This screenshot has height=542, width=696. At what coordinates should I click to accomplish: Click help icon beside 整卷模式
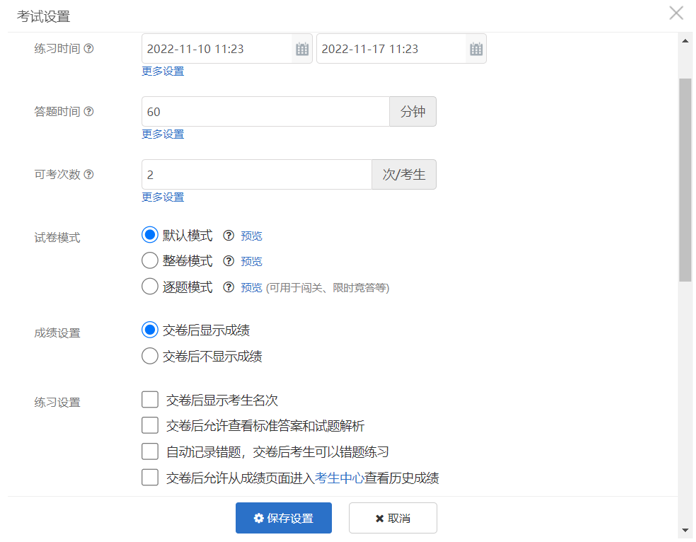228,262
